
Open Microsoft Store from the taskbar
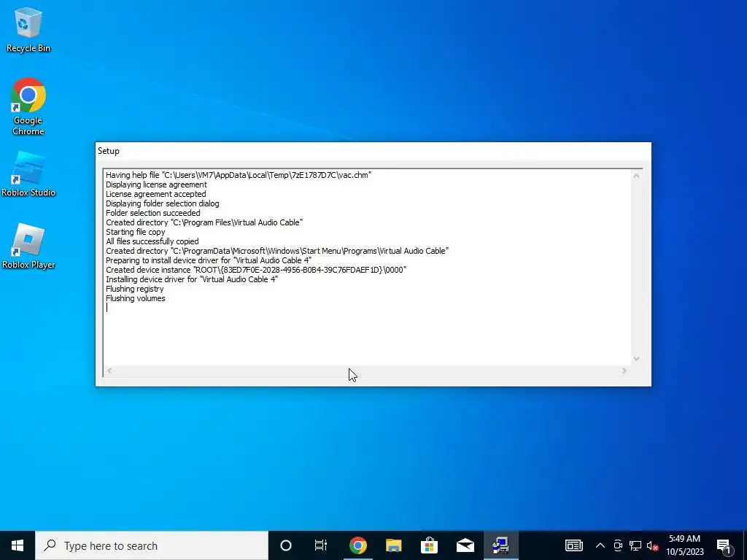coord(429,545)
